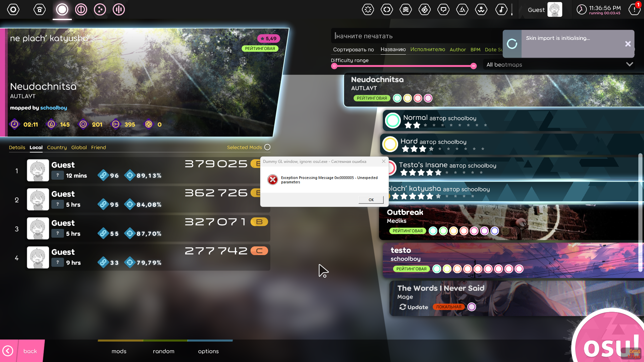Viewport: 644px width, 362px height.
Task: Open notifications via the exclamation icon
Action: 634,9
